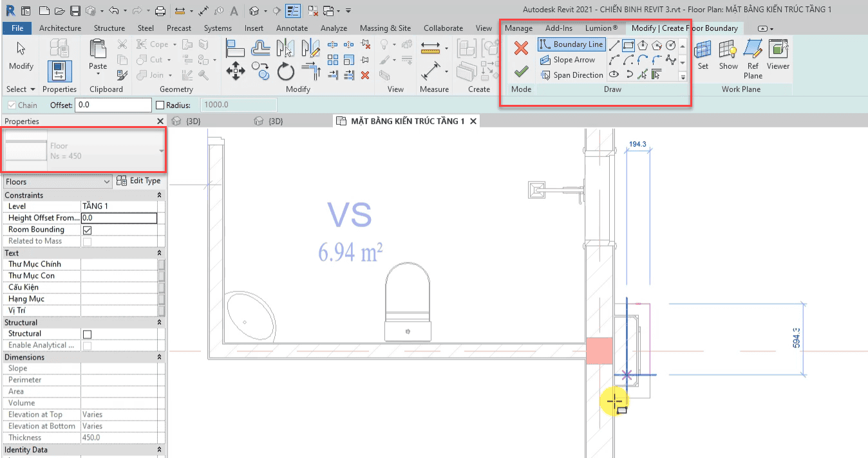868x458 pixels.
Task: Click the Level value TẦNG 1
Action: pyautogui.click(x=118, y=206)
